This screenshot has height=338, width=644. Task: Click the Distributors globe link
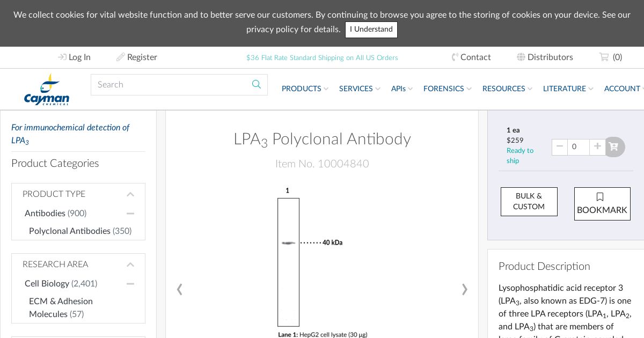(x=545, y=57)
